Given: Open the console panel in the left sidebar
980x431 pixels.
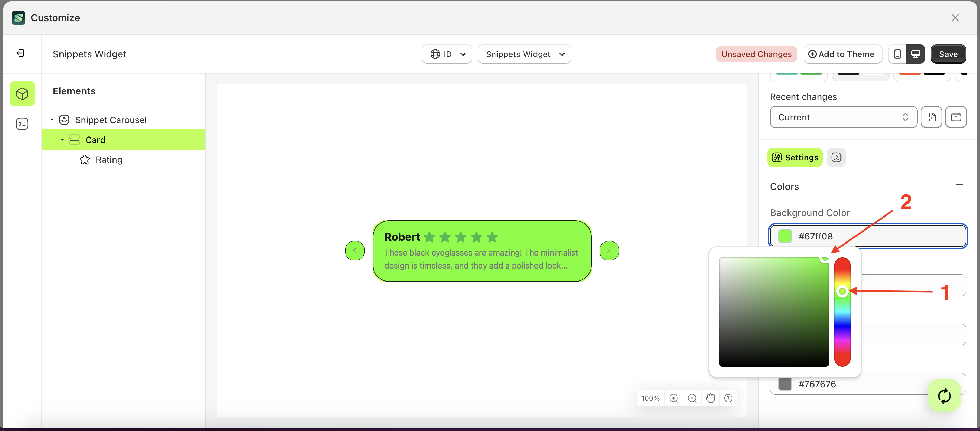Looking at the screenshot, I should point(22,123).
